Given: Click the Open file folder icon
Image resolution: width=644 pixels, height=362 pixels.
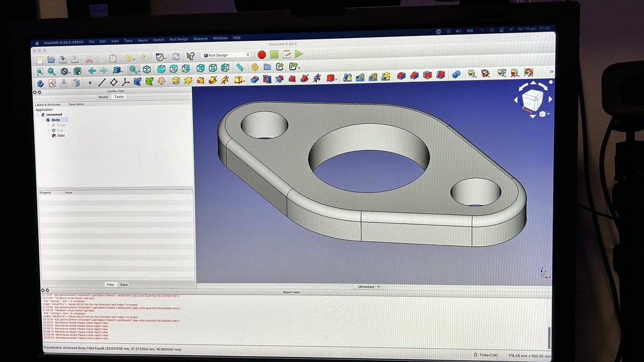Looking at the screenshot, I should 51,58.
